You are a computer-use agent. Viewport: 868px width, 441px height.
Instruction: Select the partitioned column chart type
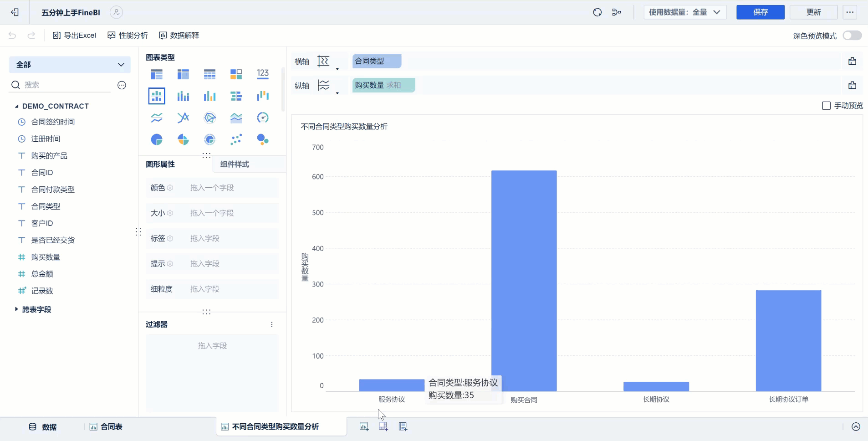coord(157,96)
